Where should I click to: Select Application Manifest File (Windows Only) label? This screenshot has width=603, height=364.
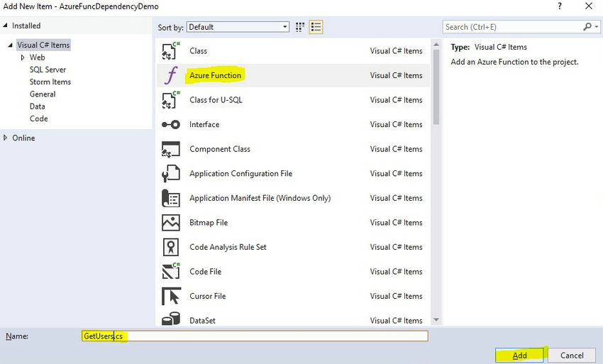(x=260, y=198)
